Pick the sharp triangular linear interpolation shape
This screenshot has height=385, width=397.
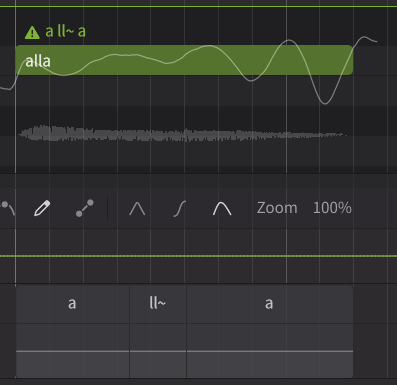pyautogui.click(x=137, y=209)
